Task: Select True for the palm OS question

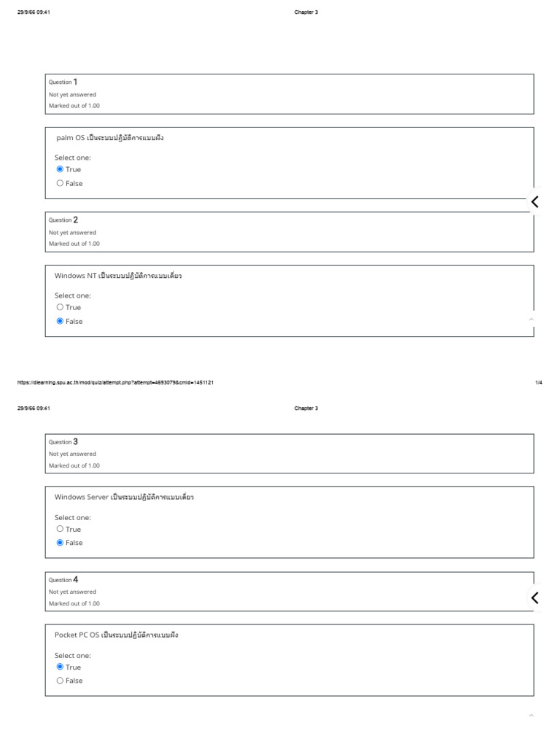Action: pos(60,169)
